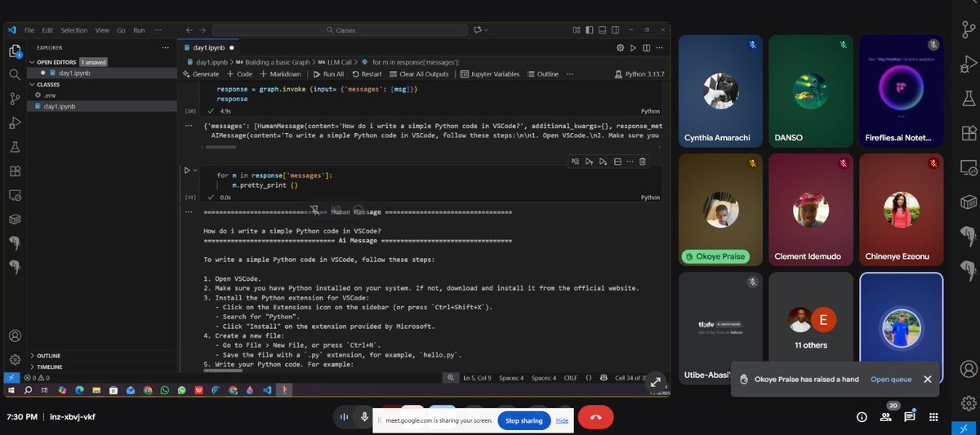Open the File menu
Screen dimensions: 980x435
[x=29, y=30]
